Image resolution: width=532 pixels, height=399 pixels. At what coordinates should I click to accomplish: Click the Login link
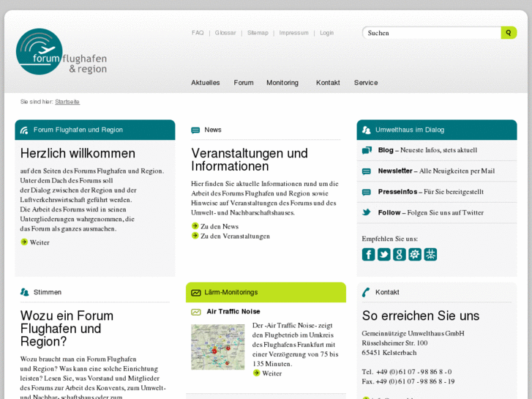coord(326,33)
